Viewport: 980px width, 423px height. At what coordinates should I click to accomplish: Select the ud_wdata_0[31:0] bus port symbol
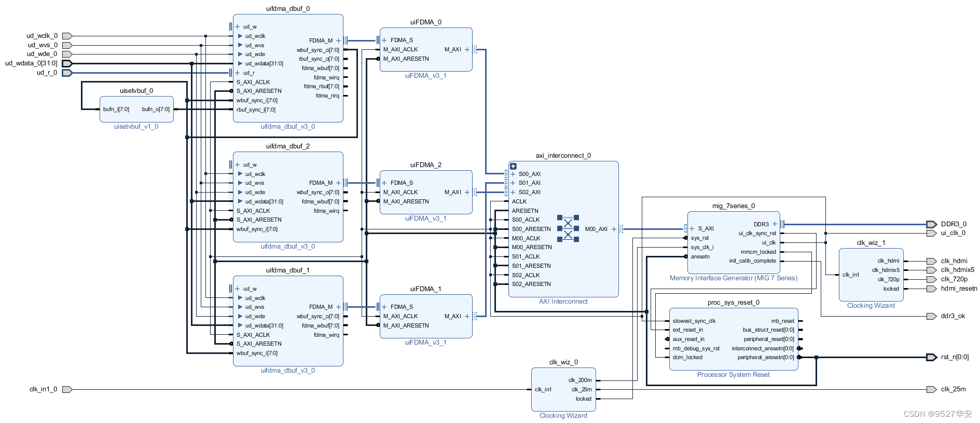coord(67,63)
